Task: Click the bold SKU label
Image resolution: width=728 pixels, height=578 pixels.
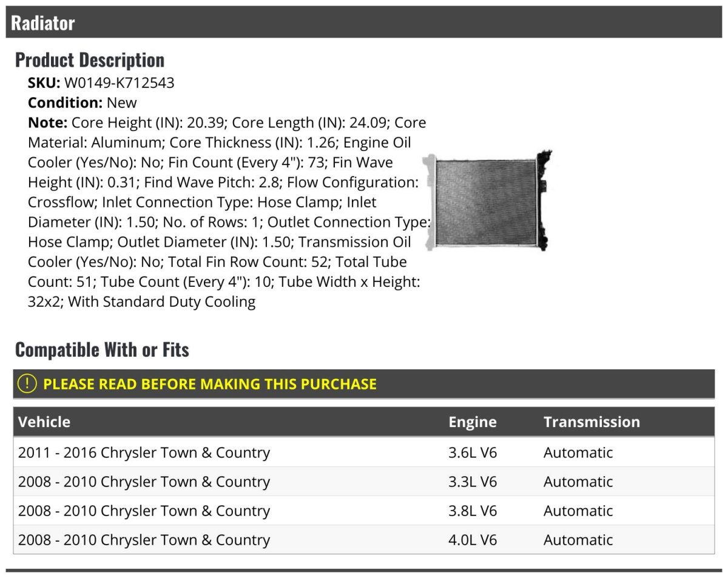Action: pyautogui.click(x=44, y=82)
